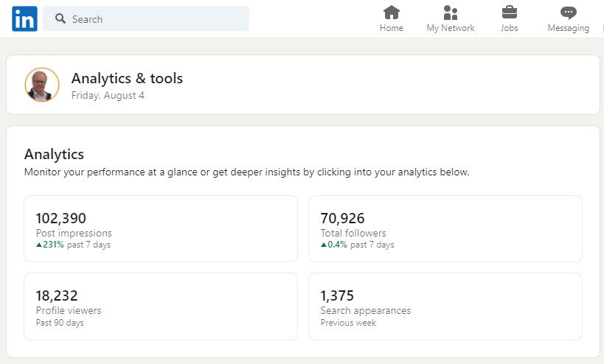Open the Messaging speech bubble icon
The height and width of the screenshot is (364, 604).
568,13
